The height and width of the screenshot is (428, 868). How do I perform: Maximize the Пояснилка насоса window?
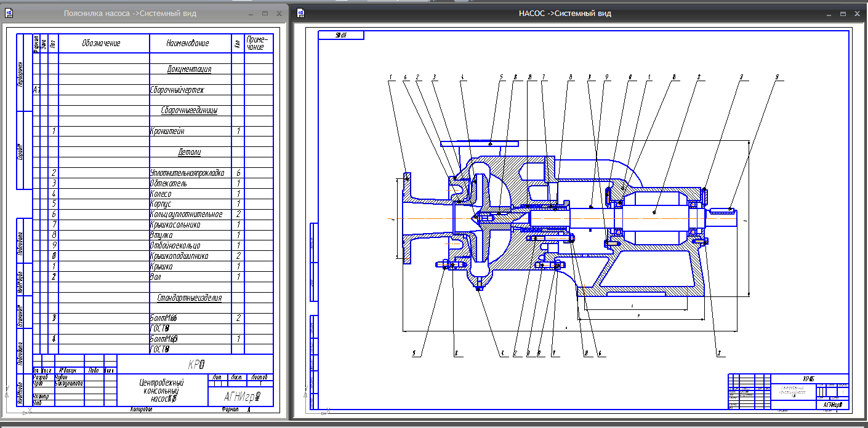265,13
